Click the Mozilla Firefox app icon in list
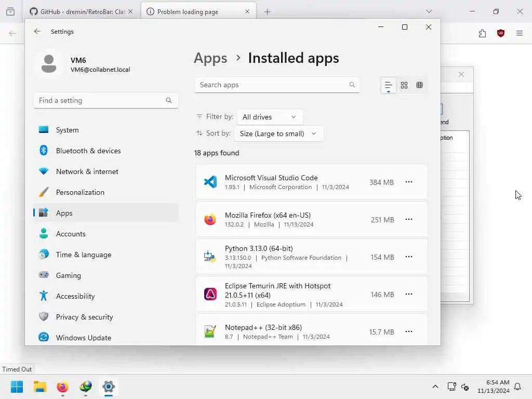This screenshot has width=532, height=399. (x=210, y=220)
